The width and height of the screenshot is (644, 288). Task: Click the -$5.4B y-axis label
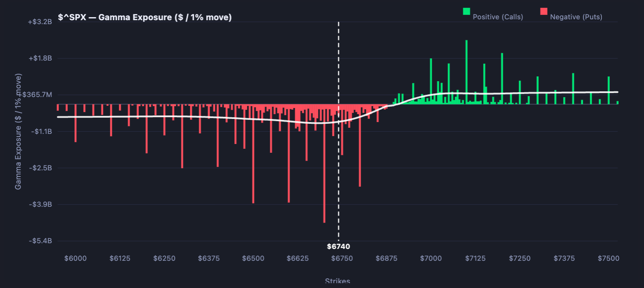pyautogui.click(x=41, y=241)
